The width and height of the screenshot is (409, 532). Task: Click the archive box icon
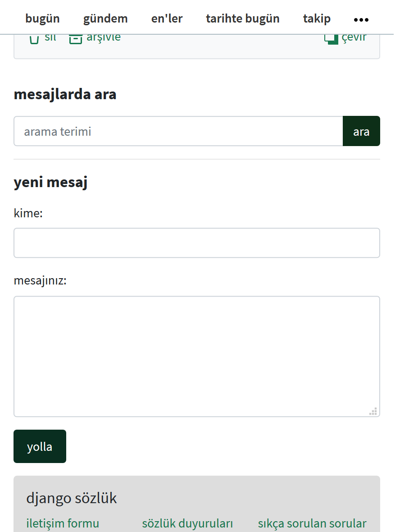point(75,39)
